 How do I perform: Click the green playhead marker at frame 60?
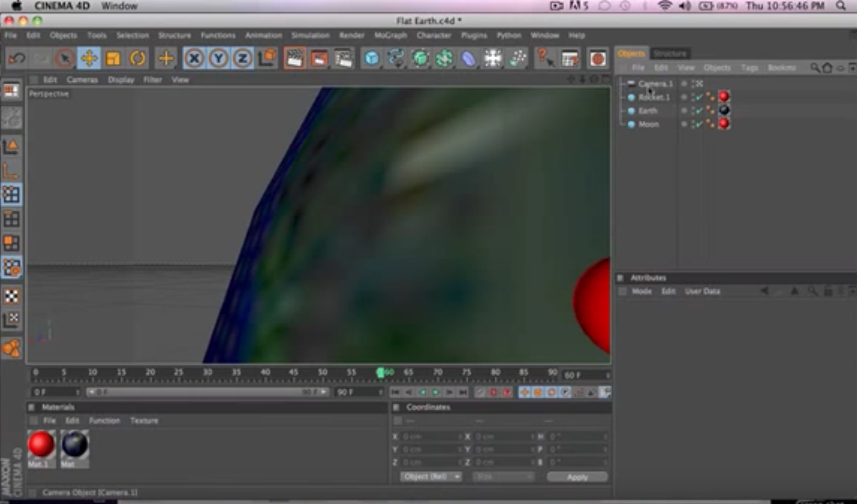(x=380, y=372)
